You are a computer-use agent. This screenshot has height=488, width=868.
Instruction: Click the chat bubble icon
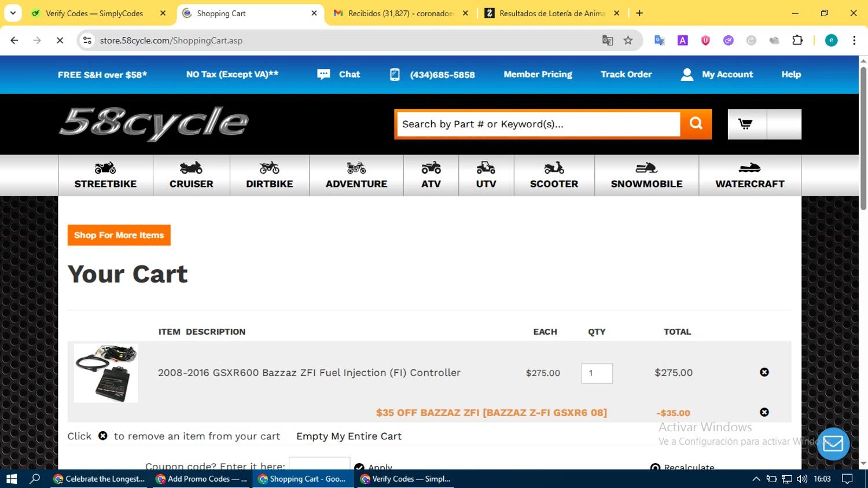pos(323,75)
